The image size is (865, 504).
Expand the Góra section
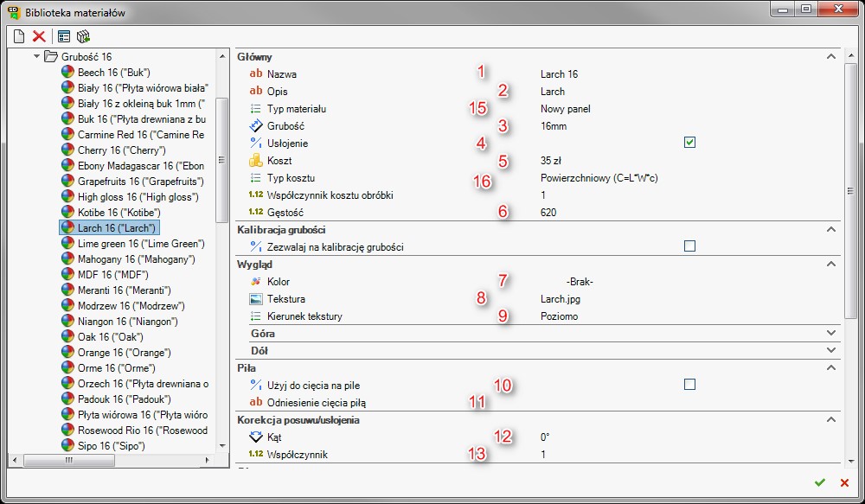pos(831,333)
